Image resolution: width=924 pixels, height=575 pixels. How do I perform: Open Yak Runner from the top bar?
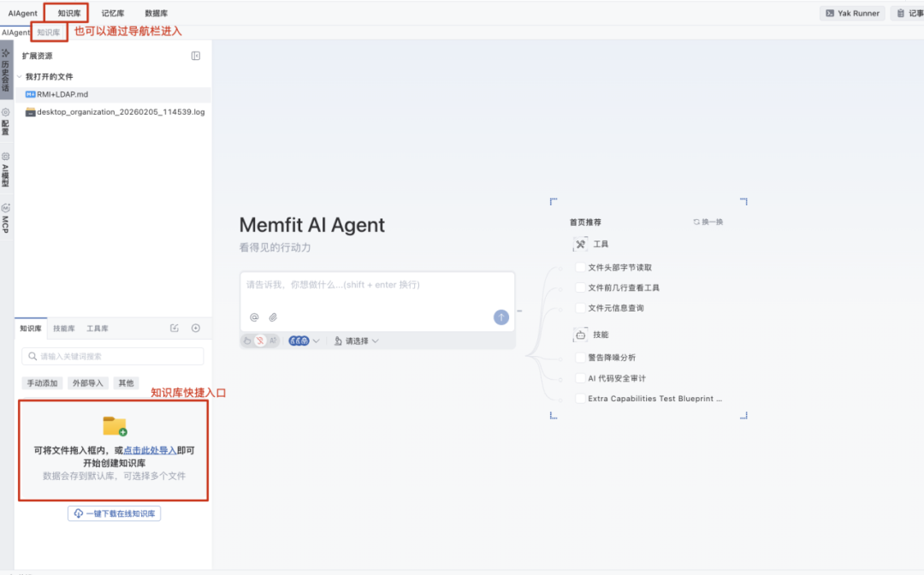click(852, 13)
